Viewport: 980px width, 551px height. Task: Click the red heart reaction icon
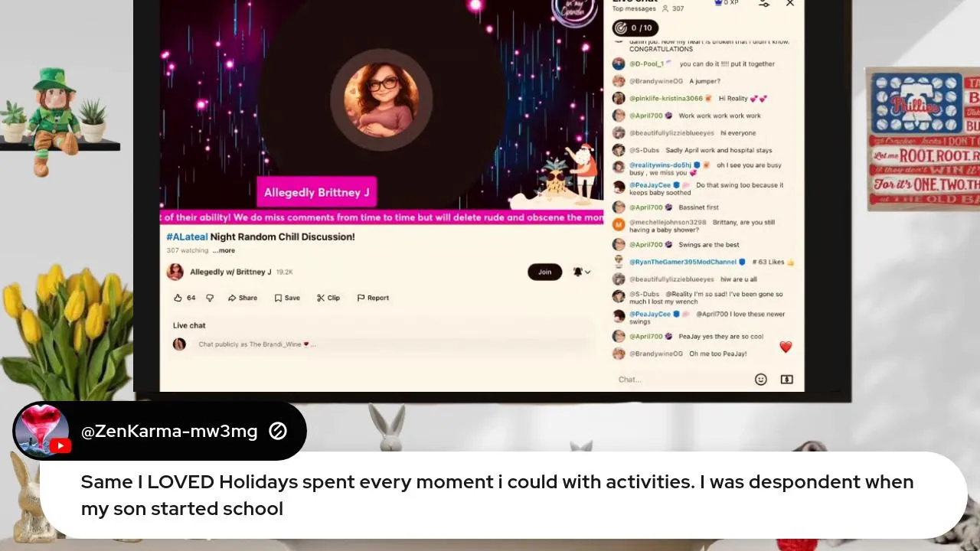pyautogui.click(x=786, y=347)
